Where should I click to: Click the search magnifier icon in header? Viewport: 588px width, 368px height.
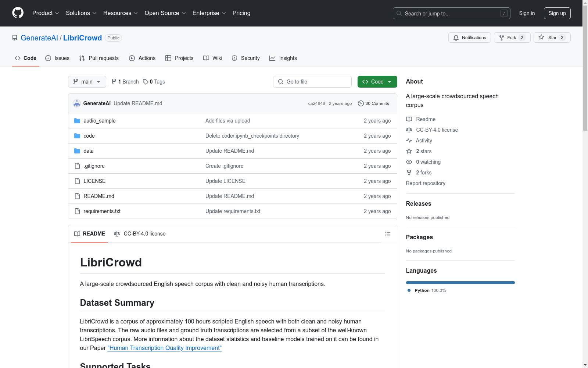pos(399,13)
